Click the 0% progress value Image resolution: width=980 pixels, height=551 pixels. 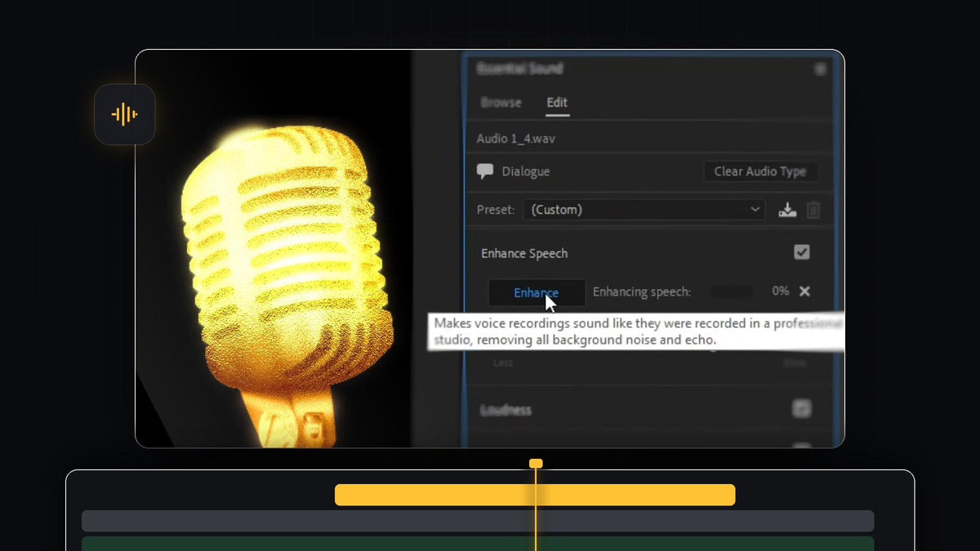point(781,291)
